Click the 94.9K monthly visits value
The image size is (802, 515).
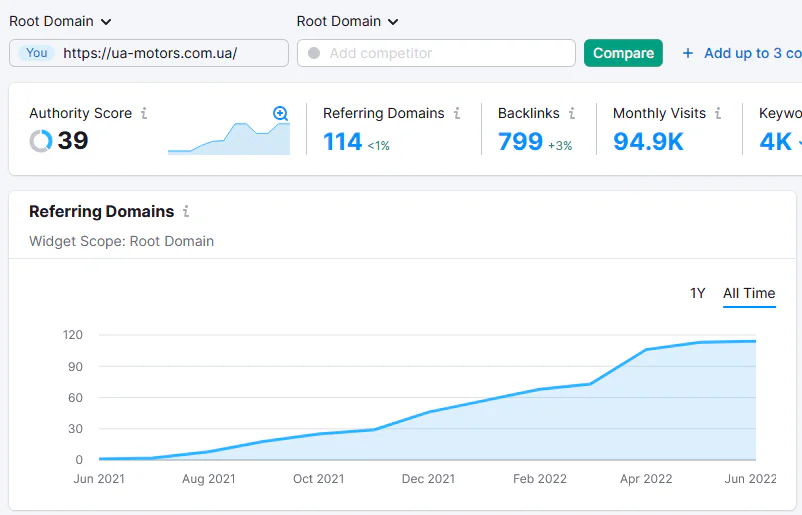648,142
